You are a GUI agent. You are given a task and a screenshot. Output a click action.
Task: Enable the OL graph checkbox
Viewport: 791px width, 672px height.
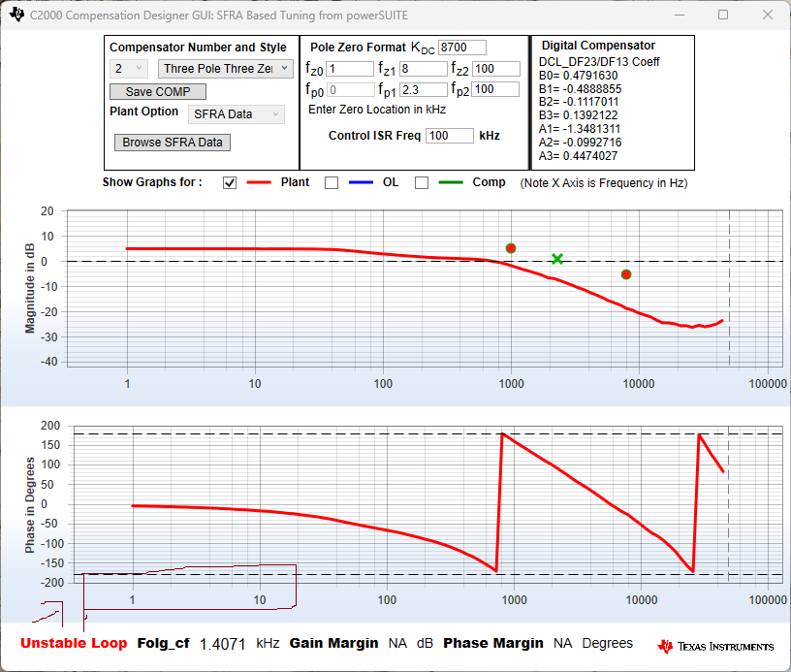(332, 182)
